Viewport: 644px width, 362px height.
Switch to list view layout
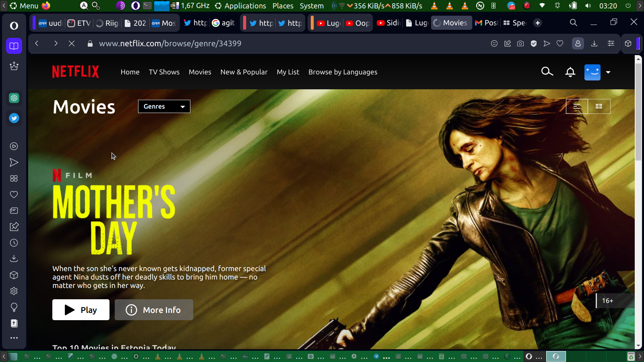pyautogui.click(x=577, y=107)
